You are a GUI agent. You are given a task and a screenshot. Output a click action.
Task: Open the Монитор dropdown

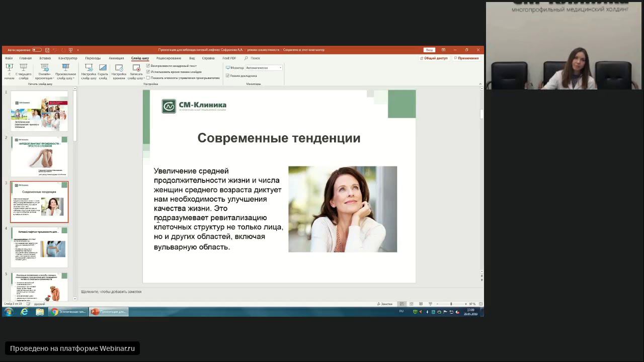pyautogui.click(x=263, y=67)
